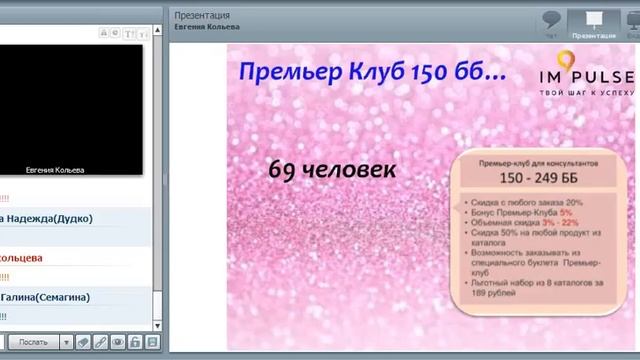Click the chat scrollbar up arrow
Image resolution: width=640 pixels, height=360 pixels.
pyautogui.click(x=158, y=30)
